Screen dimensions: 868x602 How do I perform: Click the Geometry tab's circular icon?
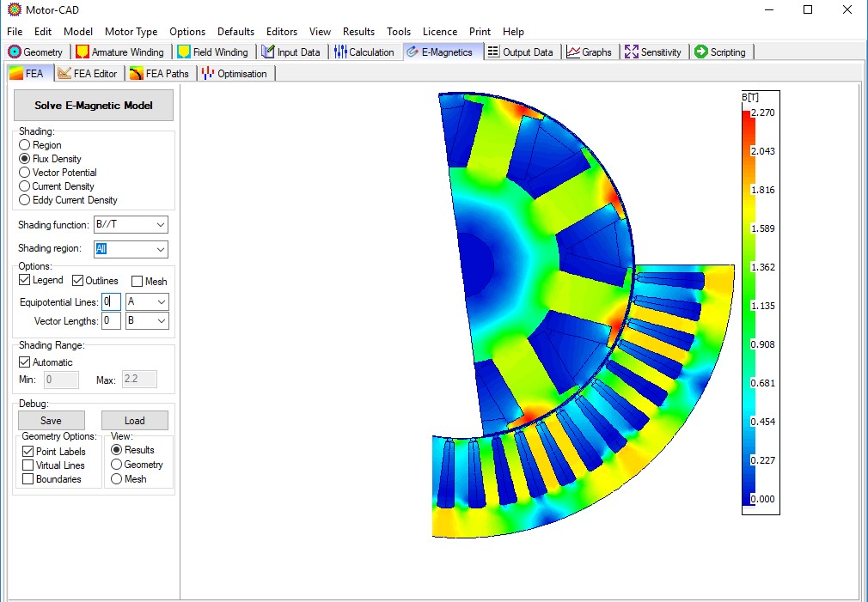(15, 52)
